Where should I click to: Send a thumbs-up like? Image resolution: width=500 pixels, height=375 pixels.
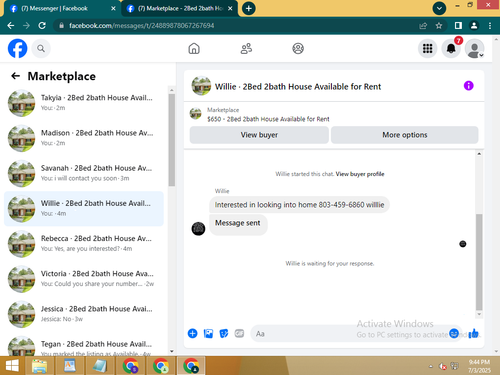click(x=473, y=333)
